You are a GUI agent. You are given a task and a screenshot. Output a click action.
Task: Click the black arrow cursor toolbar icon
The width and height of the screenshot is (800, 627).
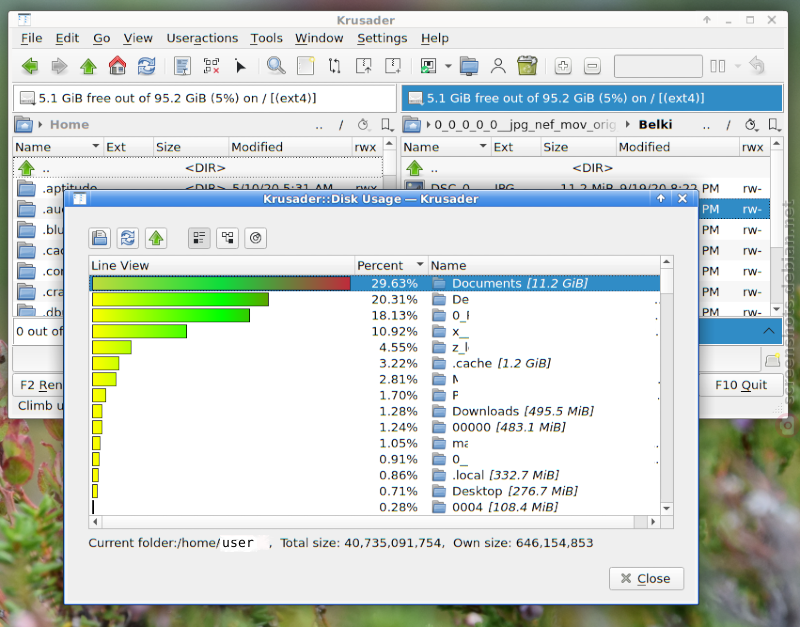click(240, 66)
